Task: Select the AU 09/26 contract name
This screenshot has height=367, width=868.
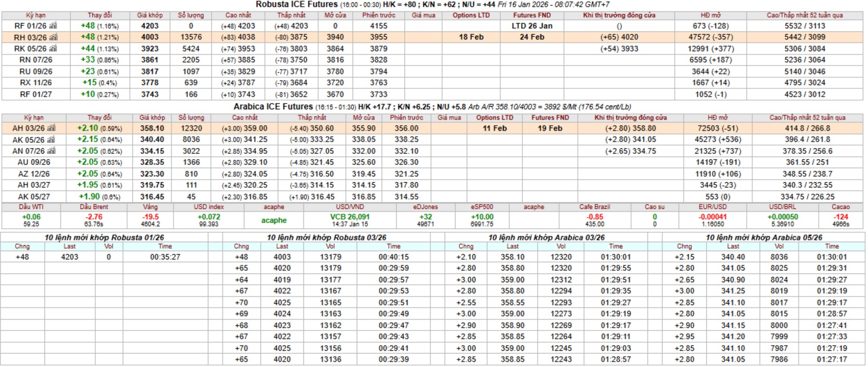Action: (34, 162)
